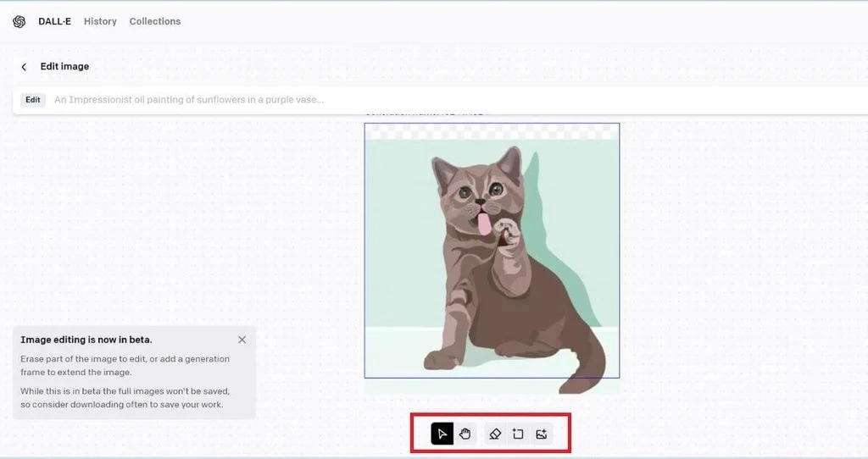Dismiss the image editing beta notice
This screenshot has height=459, width=868.
click(x=242, y=340)
